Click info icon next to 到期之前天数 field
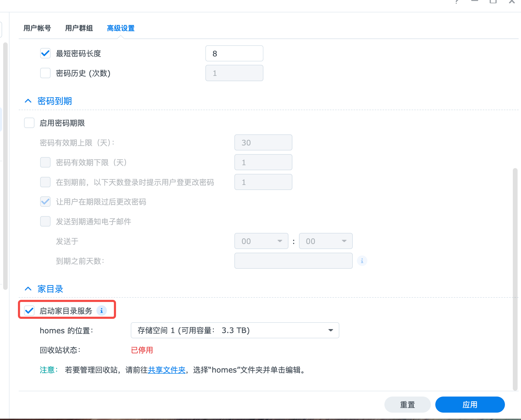This screenshot has height=420, width=521. pos(362,261)
